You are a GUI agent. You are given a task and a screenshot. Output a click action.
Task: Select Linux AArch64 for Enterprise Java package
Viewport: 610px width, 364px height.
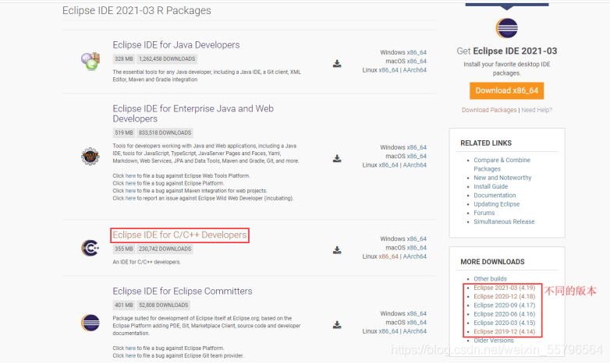coord(415,165)
